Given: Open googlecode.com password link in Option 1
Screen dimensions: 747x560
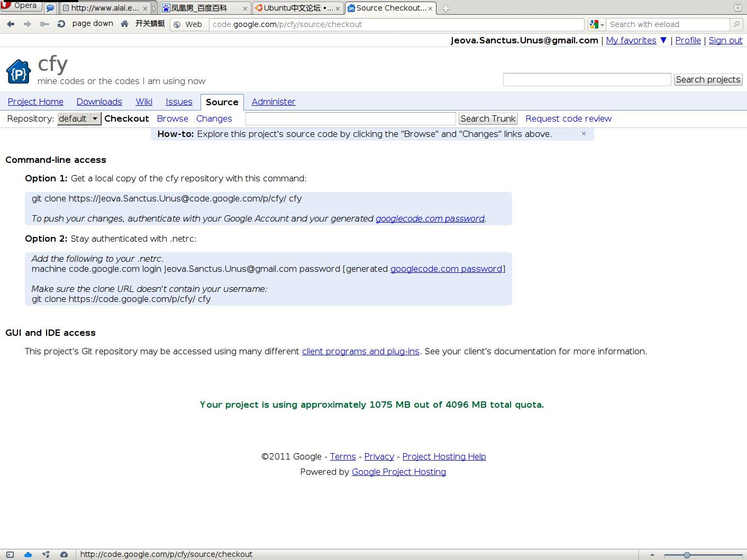Looking at the screenshot, I should 430,219.
